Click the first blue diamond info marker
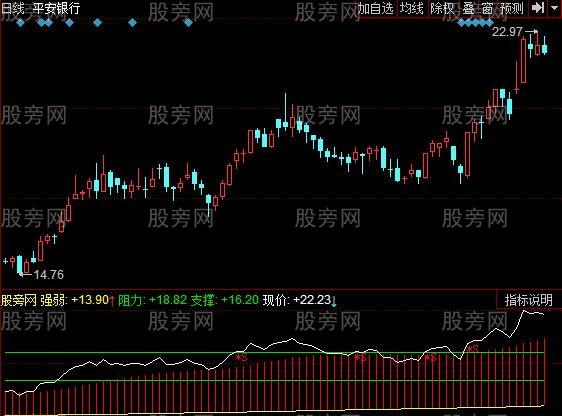Image resolution: width=562 pixels, height=416 pixels. (20, 23)
